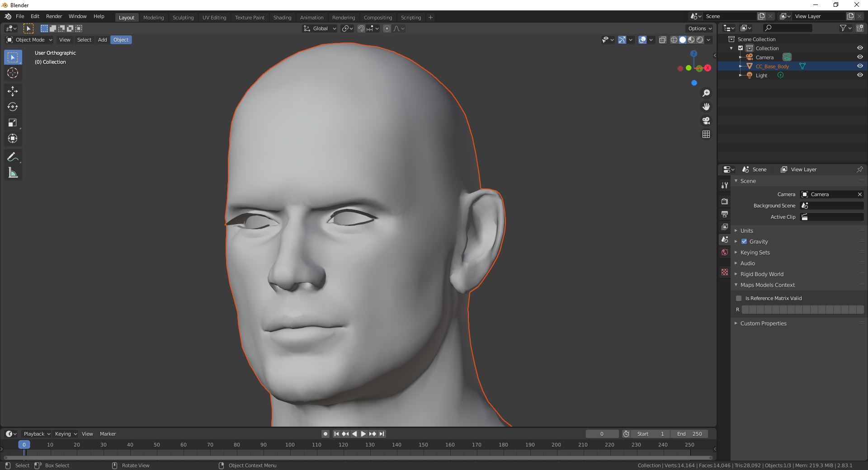Open the Keying dropdown in timeline
Viewport: 868px width, 470px height.
click(x=66, y=434)
